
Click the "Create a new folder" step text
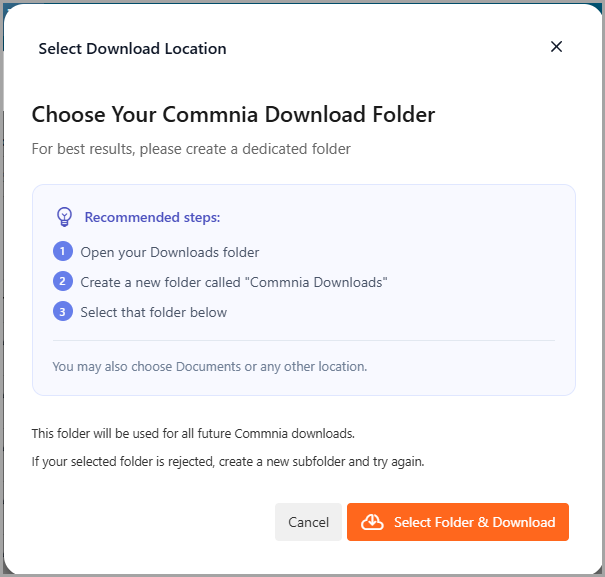point(233,282)
